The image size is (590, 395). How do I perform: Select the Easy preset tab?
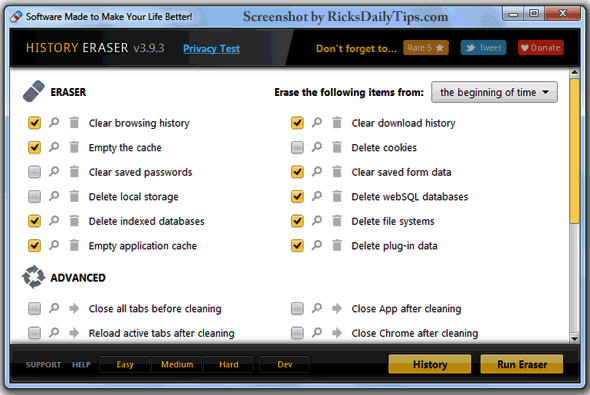click(125, 364)
